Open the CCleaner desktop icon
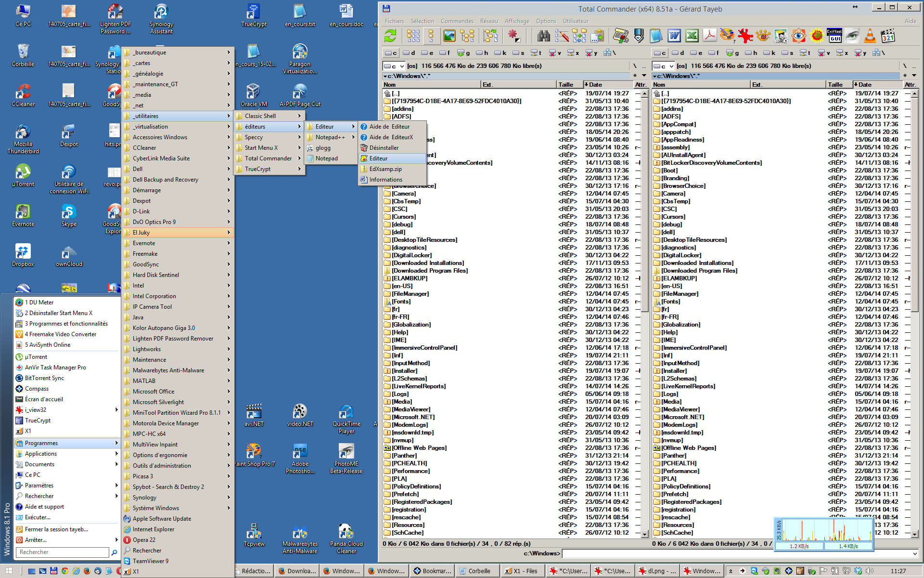This screenshot has width=924, height=578. tap(23, 95)
